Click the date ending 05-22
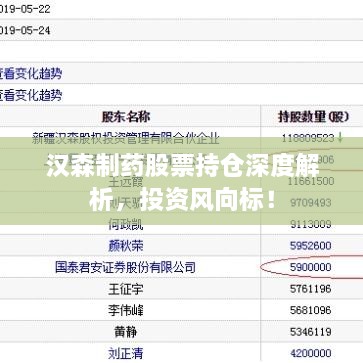 25,9
